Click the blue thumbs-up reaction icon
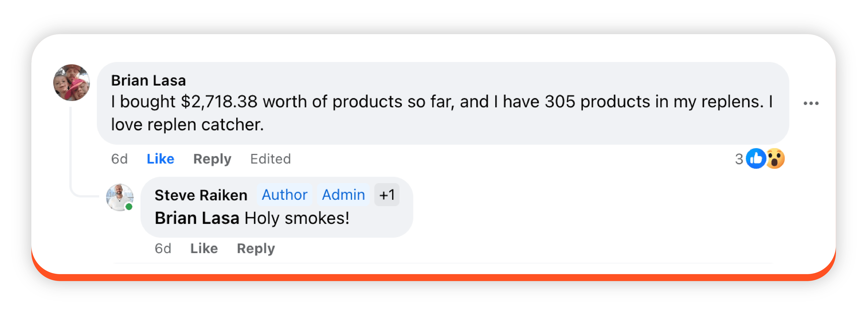Screen dimensions: 868x310 coord(756,159)
